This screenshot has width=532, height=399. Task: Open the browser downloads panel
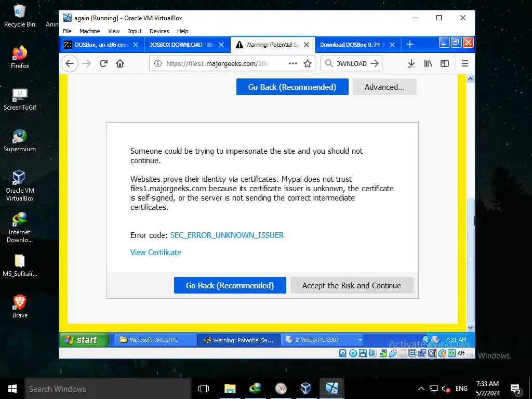tap(411, 63)
